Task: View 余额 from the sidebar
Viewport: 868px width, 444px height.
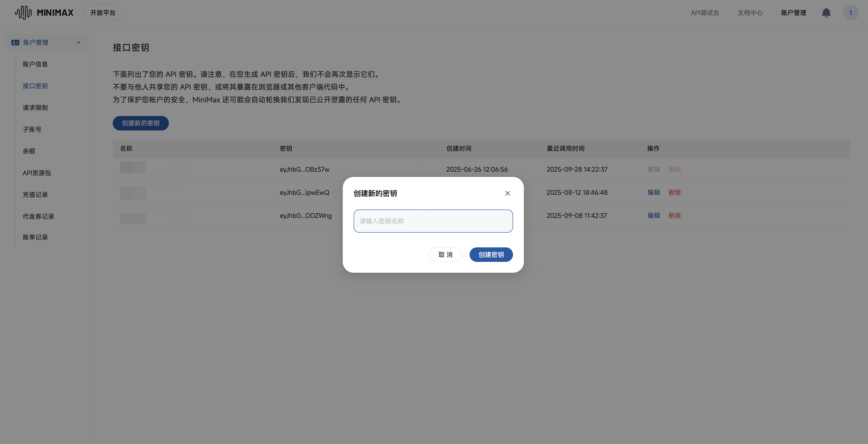Action: tap(29, 151)
